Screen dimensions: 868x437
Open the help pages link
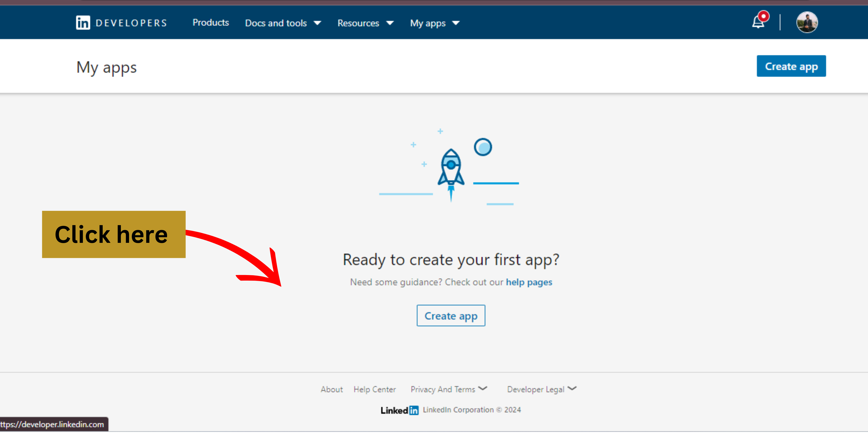(529, 282)
